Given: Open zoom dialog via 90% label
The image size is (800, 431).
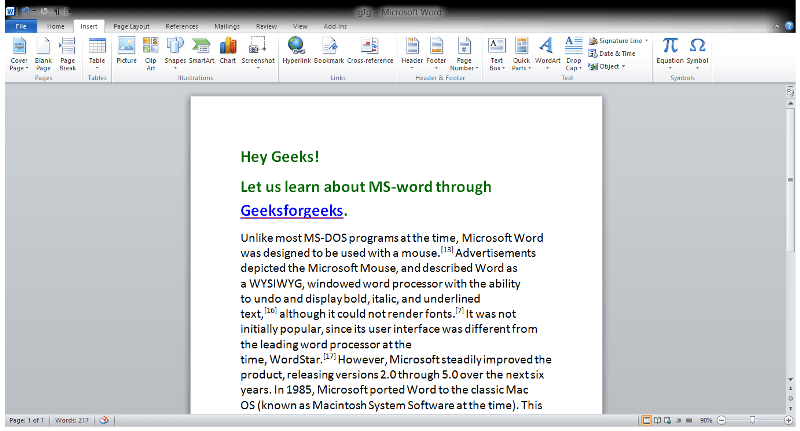Looking at the screenshot, I should [x=706, y=420].
